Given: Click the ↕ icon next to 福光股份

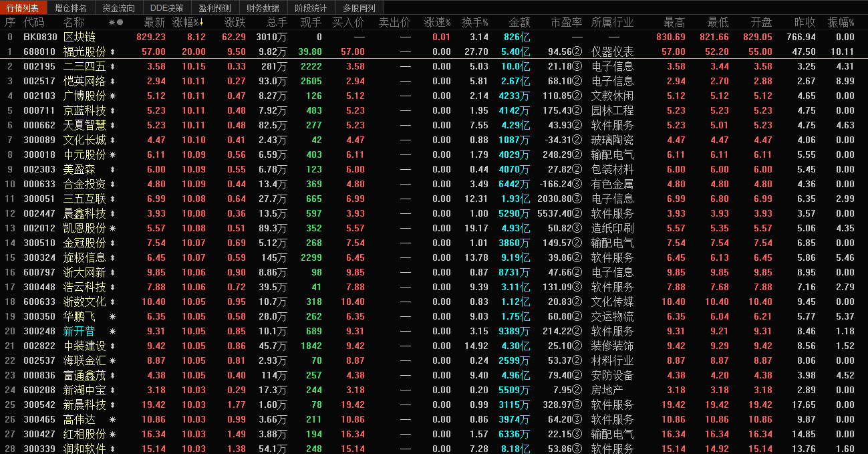Looking at the screenshot, I should pos(112,52).
